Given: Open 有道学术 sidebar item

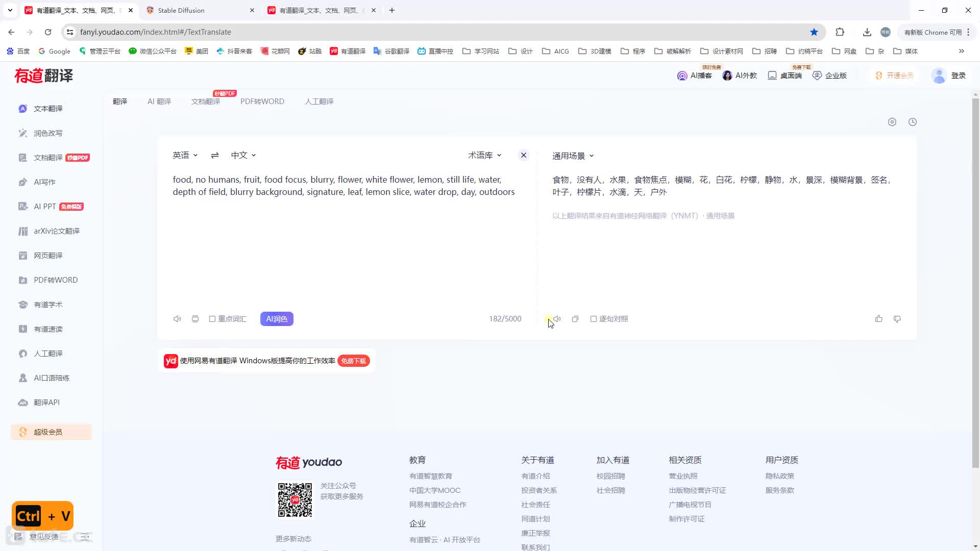Looking at the screenshot, I should coord(41,305).
